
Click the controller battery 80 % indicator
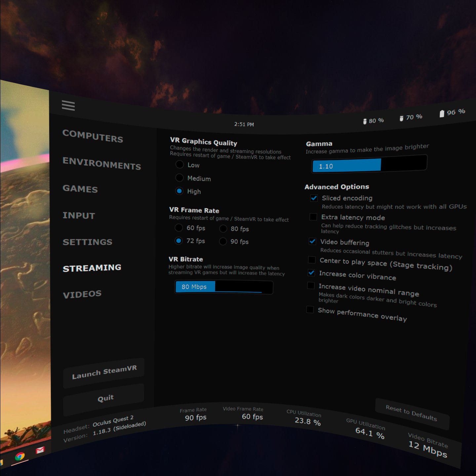[x=374, y=121]
